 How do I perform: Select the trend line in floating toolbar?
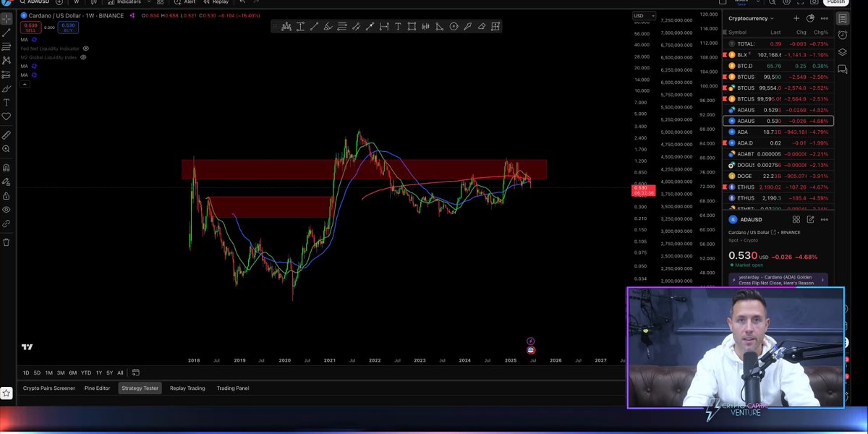(314, 27)
